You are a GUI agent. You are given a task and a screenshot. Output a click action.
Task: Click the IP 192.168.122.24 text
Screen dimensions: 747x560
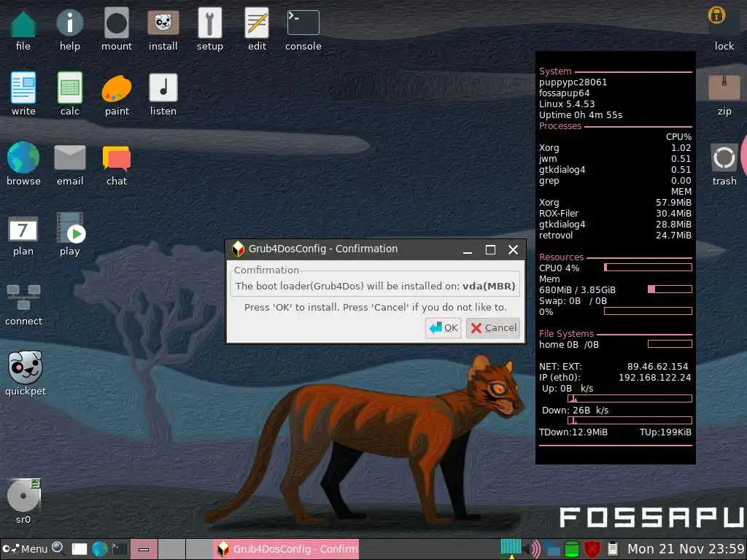click(654, 378)
